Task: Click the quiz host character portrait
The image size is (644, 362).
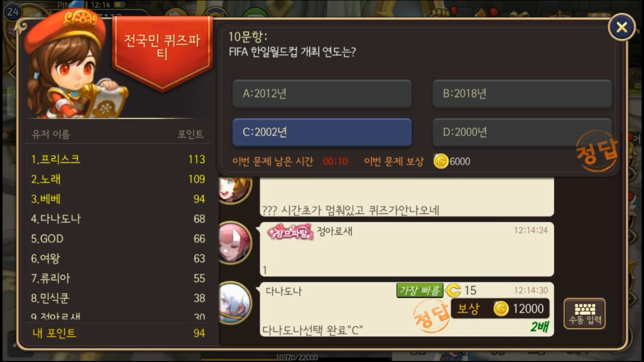Action: pyautogui.click(x=70, y=66)
